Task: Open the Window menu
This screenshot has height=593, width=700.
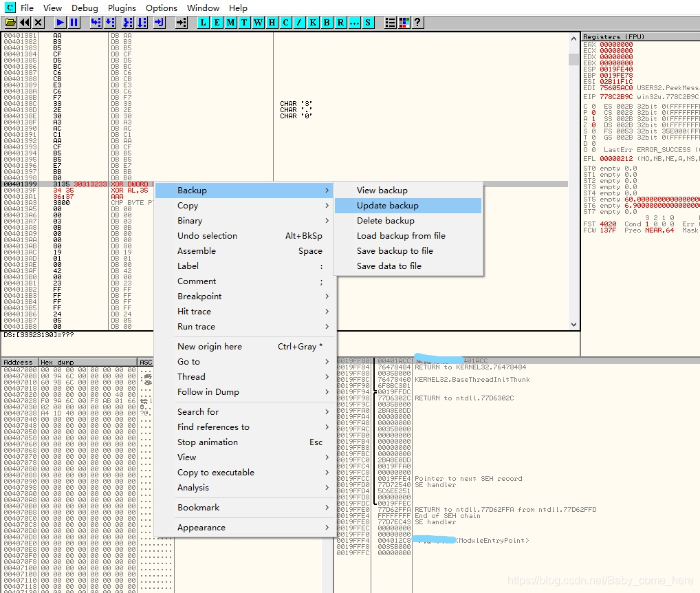Action: 203,8
